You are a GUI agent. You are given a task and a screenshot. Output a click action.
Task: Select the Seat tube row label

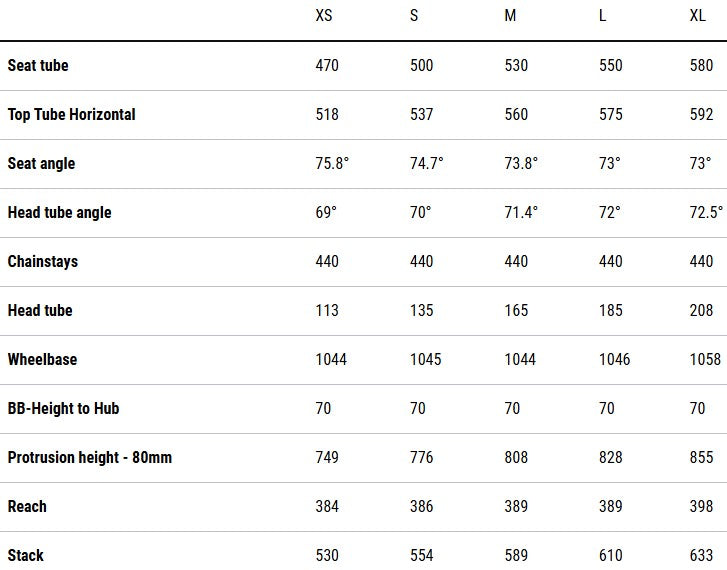point(38,65)
